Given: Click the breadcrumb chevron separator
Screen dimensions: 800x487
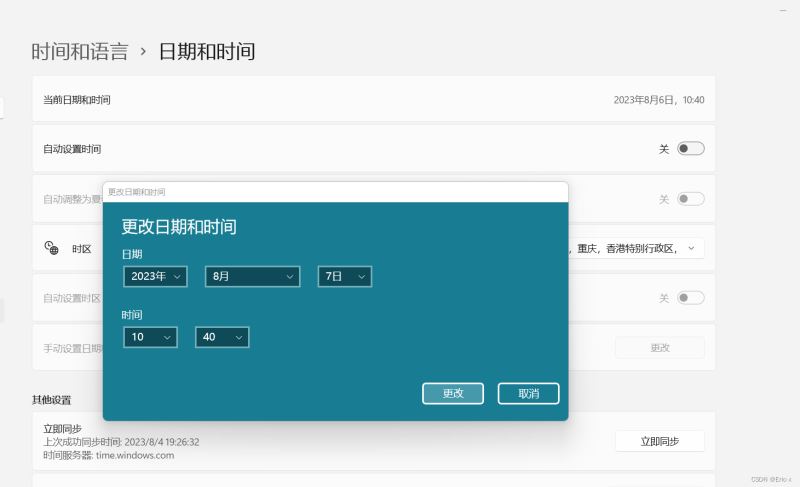Looking at the screenshot, I should coord(143,52).
